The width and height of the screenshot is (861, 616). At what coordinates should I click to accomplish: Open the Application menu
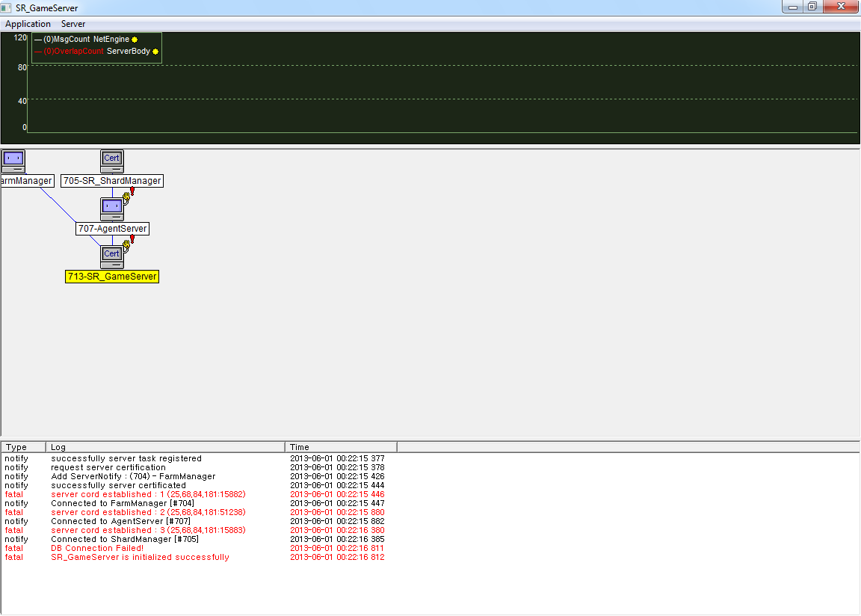point(28,24)
